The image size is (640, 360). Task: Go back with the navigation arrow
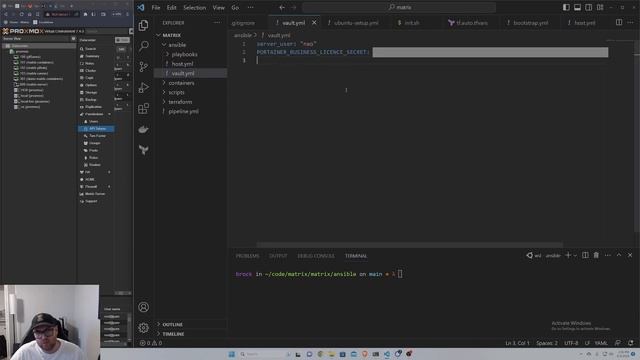pos(282,7)
